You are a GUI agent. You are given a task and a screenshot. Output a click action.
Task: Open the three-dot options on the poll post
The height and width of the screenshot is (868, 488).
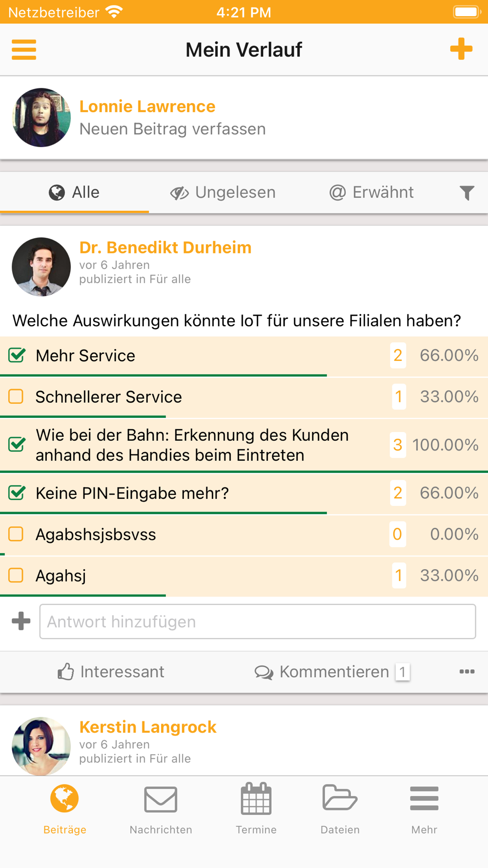click(467, 672)
